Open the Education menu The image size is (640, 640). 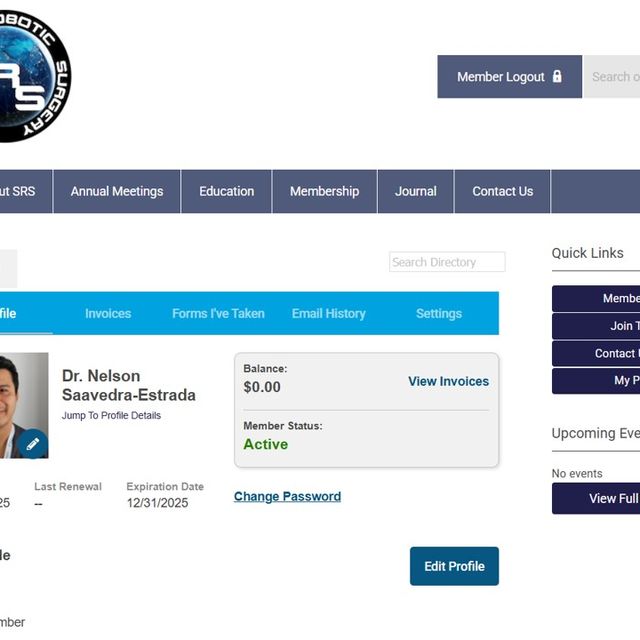coord(227,192)
